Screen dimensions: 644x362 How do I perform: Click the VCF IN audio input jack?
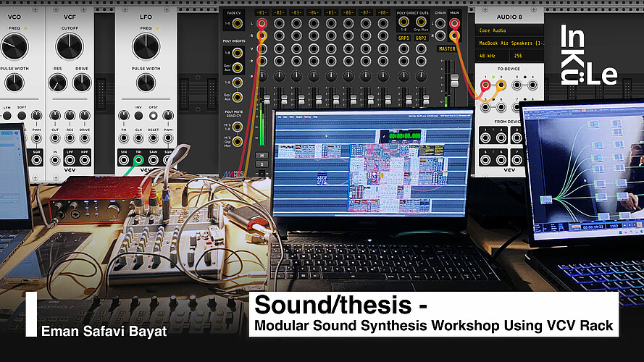pos(55,160)
